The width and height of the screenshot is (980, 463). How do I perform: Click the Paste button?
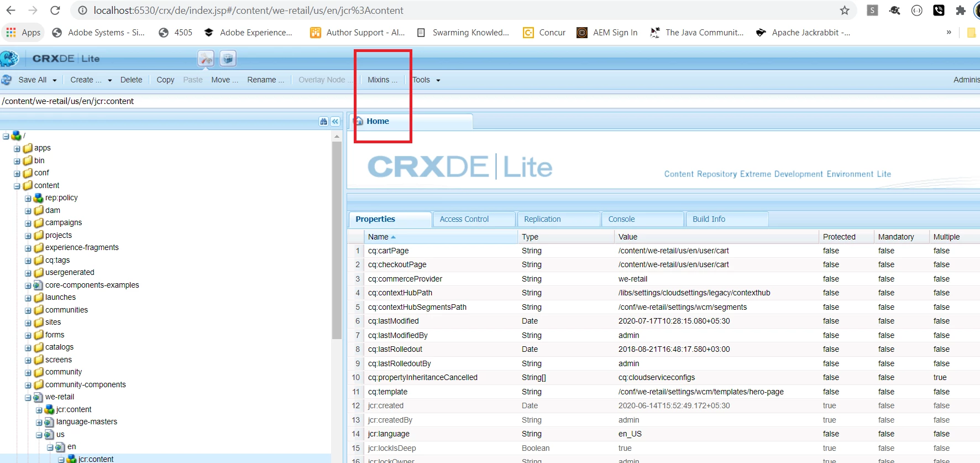[193, 80]
